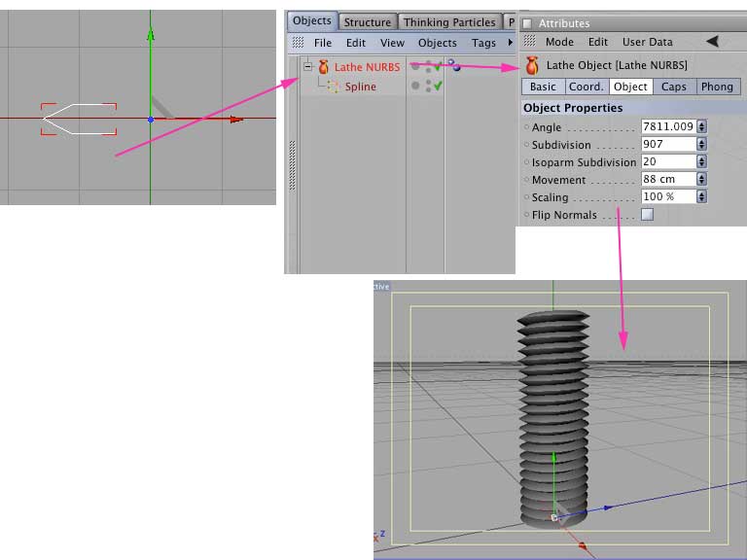The image size is (747, 560).
Task: Open the Phong attributes tab
Action: click(x=718, y=87)
